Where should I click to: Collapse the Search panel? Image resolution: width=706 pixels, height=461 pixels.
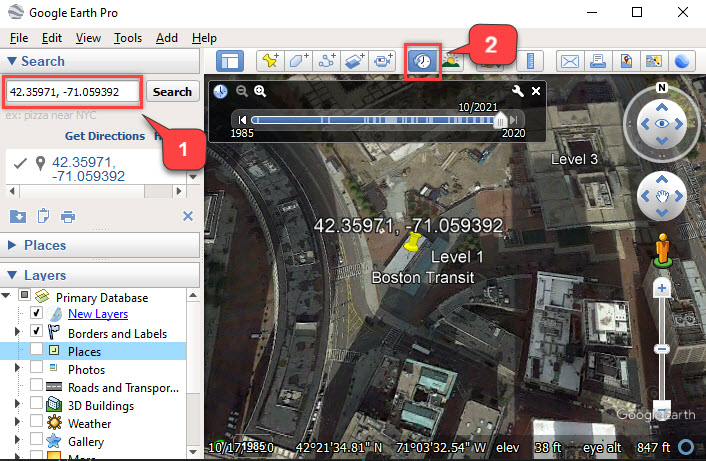[12, 61]
